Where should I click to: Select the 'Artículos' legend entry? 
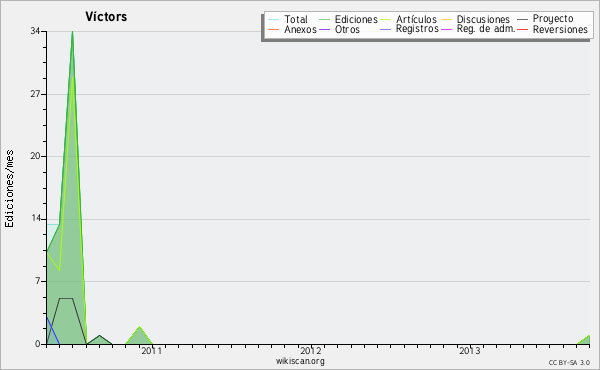coord(416,19)
